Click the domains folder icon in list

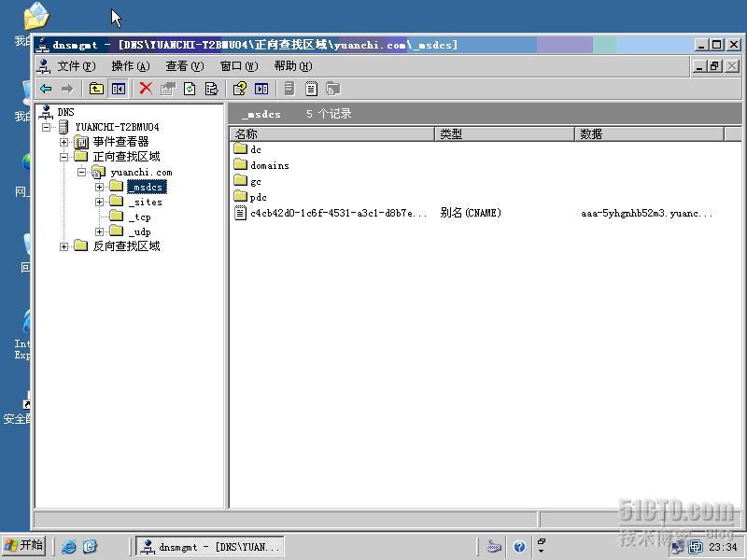point(241,164)
